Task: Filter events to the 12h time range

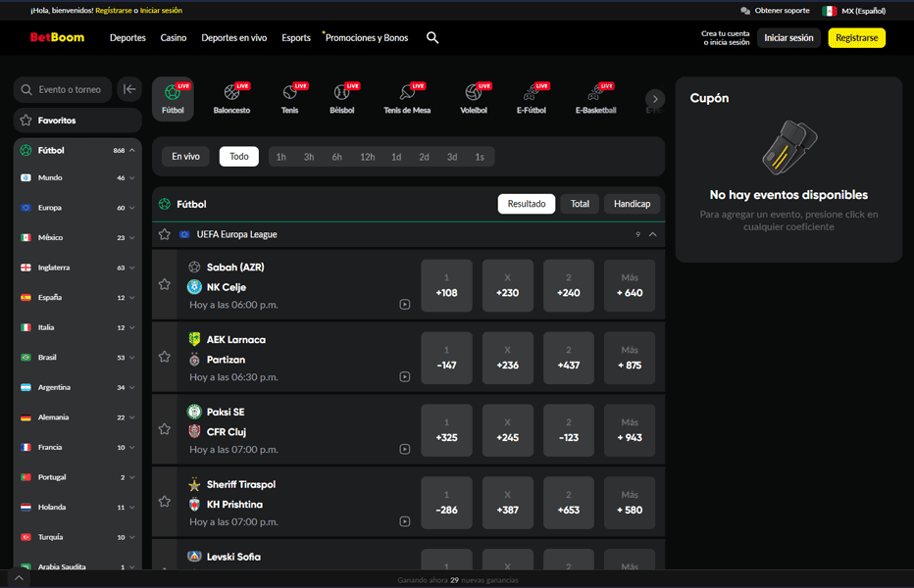Action: [x=367, y=157]
